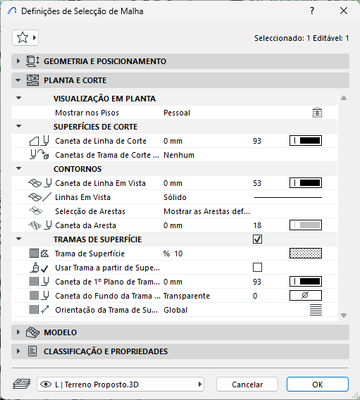
Task: Open pen color swatch for Caneta de Linha de Corte
Action: [305, 141]
